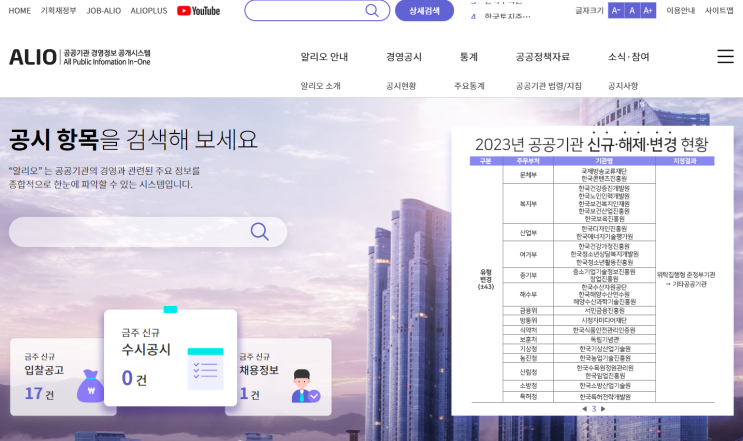743x441 pixels.
Task: Click magnifier icon in main search bar
Action: (x=260, y=232)
